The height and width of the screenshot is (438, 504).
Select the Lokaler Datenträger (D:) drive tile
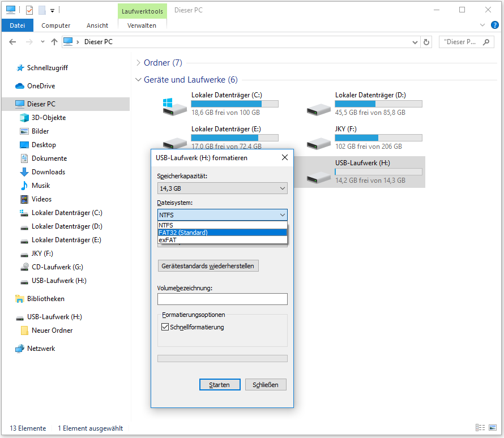(364, 104)
